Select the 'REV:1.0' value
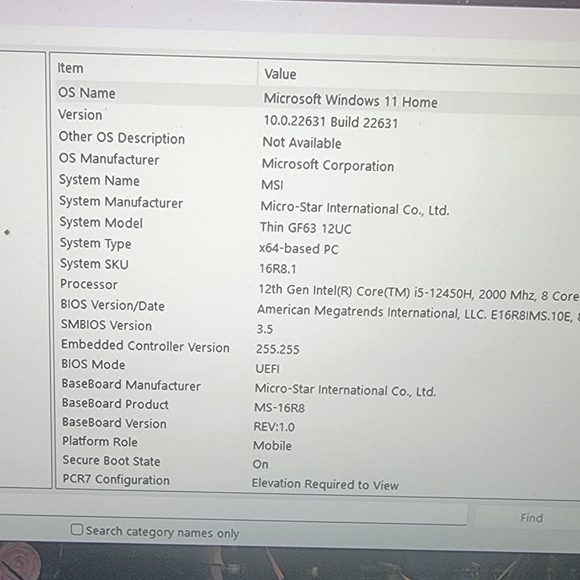580x580 pixels. click(x=274, y=427)
